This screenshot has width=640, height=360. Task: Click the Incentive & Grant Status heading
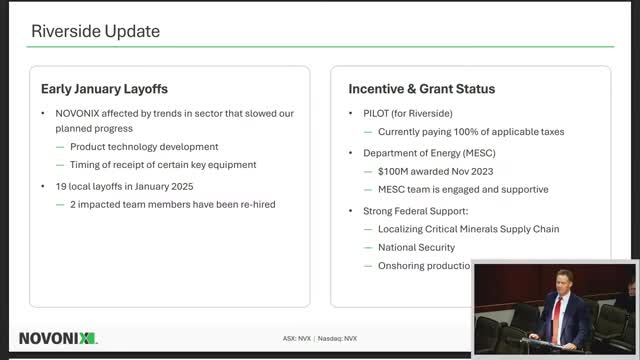point(422,89)
